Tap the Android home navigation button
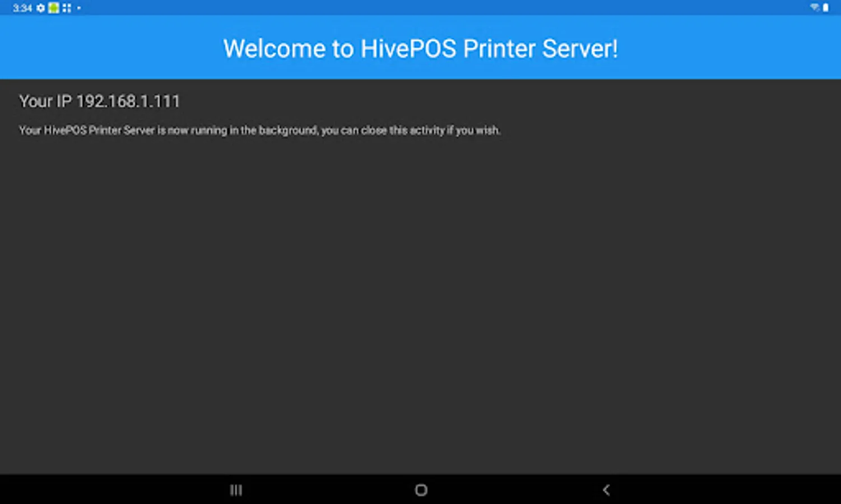Viewport: 841px width, 504px height. pyautogui.click(x=421, y=490)
